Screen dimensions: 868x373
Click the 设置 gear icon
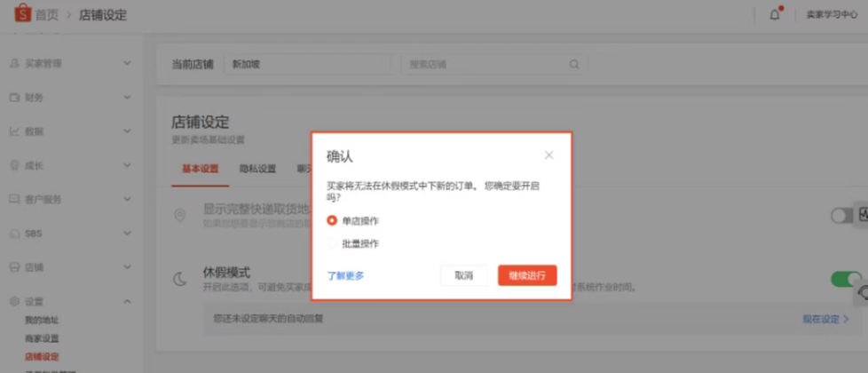pyautogui.click(x=14, y=301)
